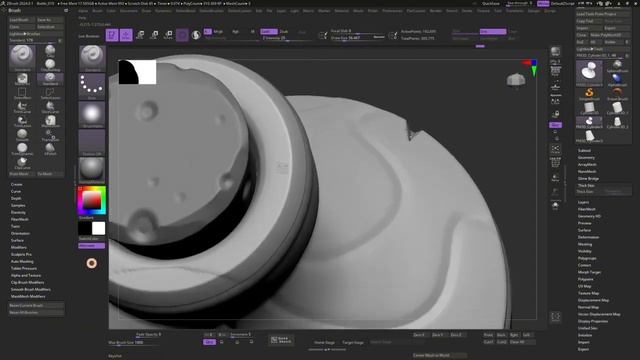Click the BPR render icon on right shelf
640x360 pixels.
point(555,52)
